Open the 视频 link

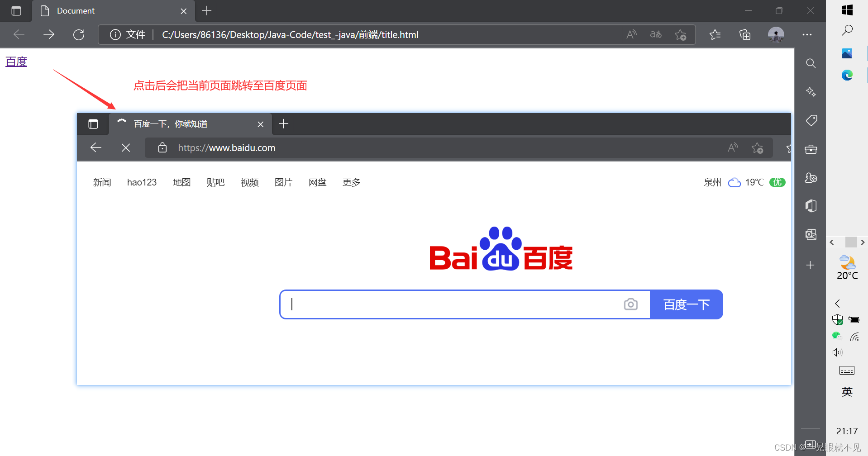point(249,182)
